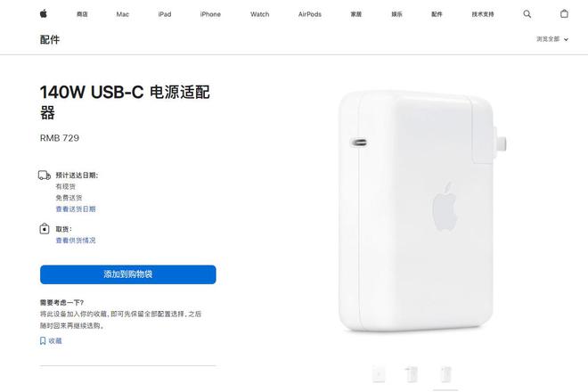Click the 添加到购物袋 button
Screen dimensions: 588x392
(128, 274)
